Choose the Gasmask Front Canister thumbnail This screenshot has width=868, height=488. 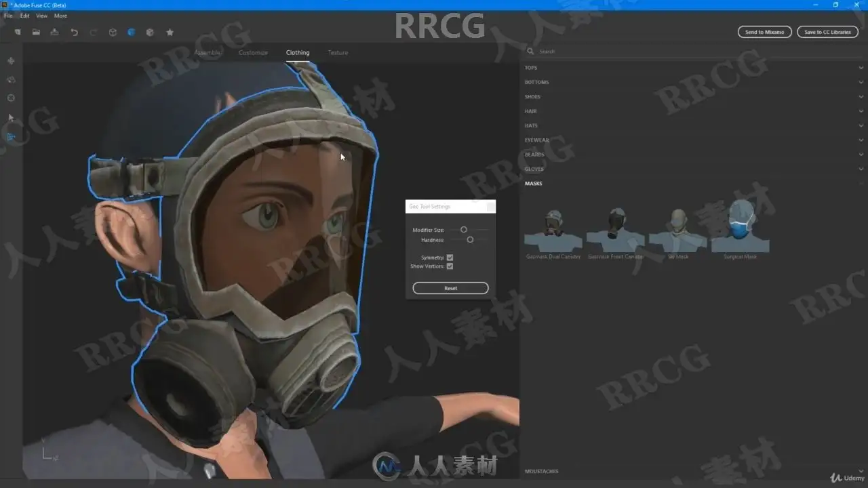tap(616, 230)
